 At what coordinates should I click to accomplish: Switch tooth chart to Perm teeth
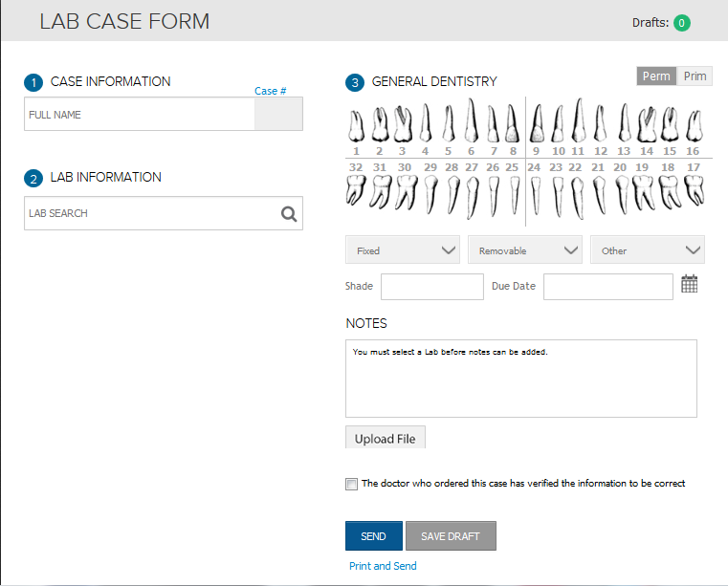click(x=656, y=76)
